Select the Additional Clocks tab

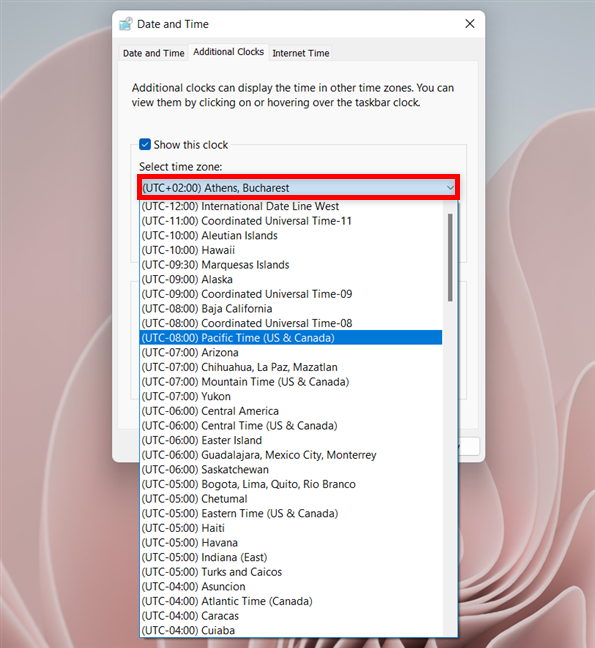point(228,52)
